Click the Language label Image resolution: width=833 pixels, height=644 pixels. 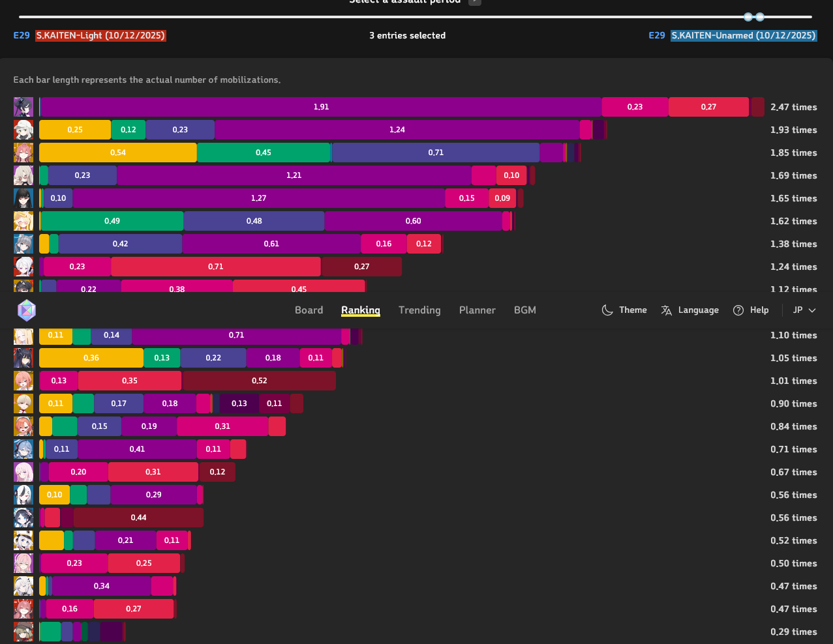[x=698, y=310]
